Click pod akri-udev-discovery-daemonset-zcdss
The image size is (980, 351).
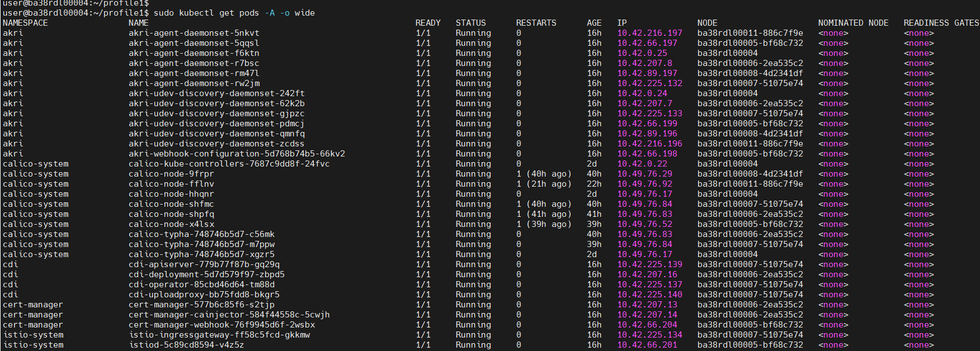pos(216,144)
